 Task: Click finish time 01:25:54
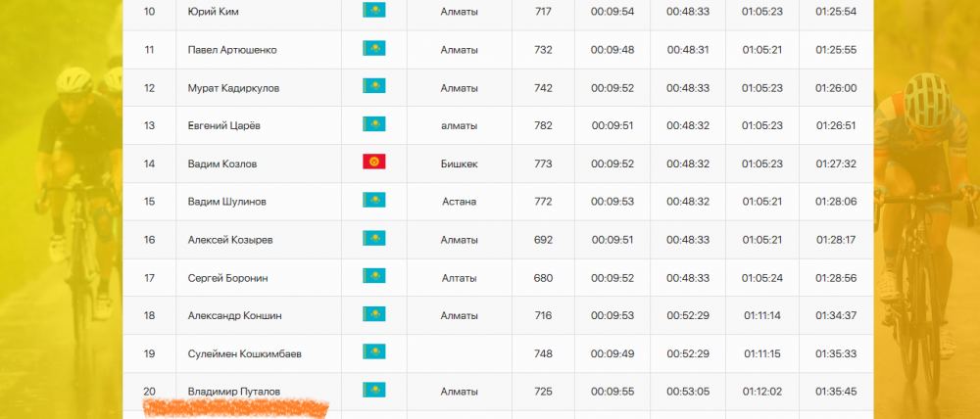pos(836,12)
